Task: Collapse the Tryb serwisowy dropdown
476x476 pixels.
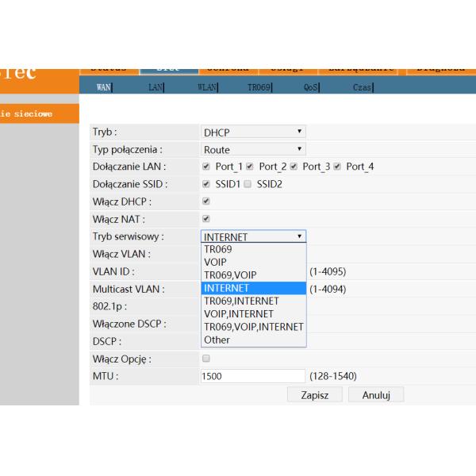Action: click(253, 236)
